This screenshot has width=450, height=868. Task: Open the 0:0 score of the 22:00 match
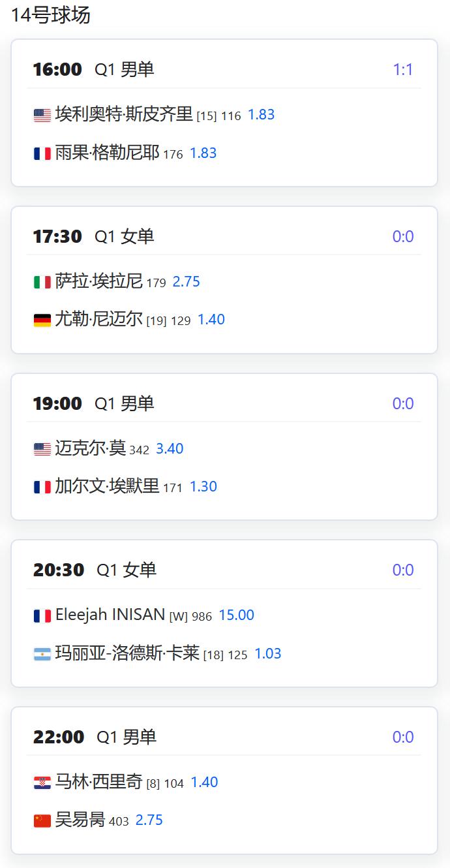[403, 737]
